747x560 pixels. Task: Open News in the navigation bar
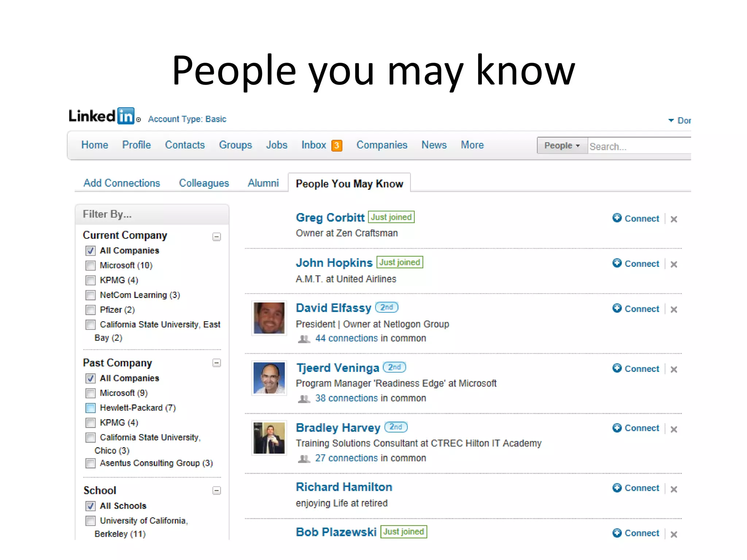click(434, 145)
